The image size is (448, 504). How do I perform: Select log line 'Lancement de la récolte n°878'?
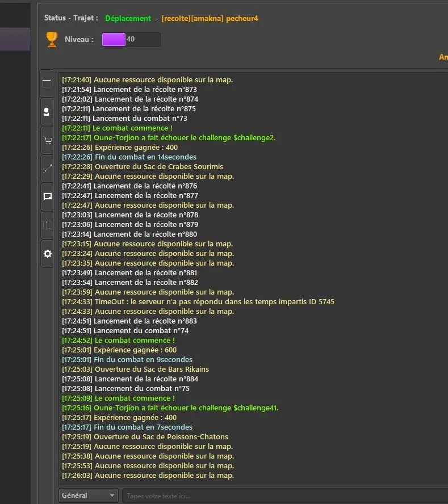130,215
